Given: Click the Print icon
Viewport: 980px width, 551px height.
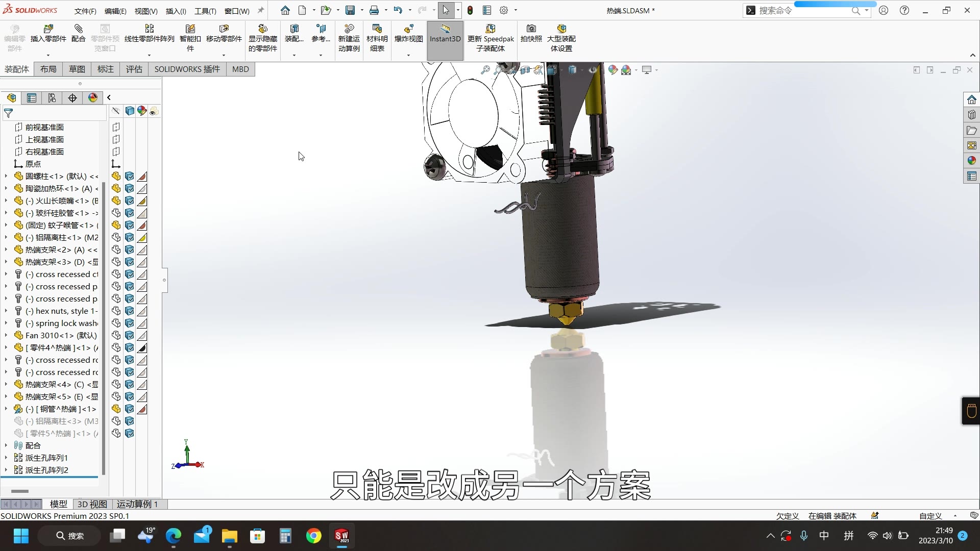Looking at the screenshot, I should click(374, 10).
